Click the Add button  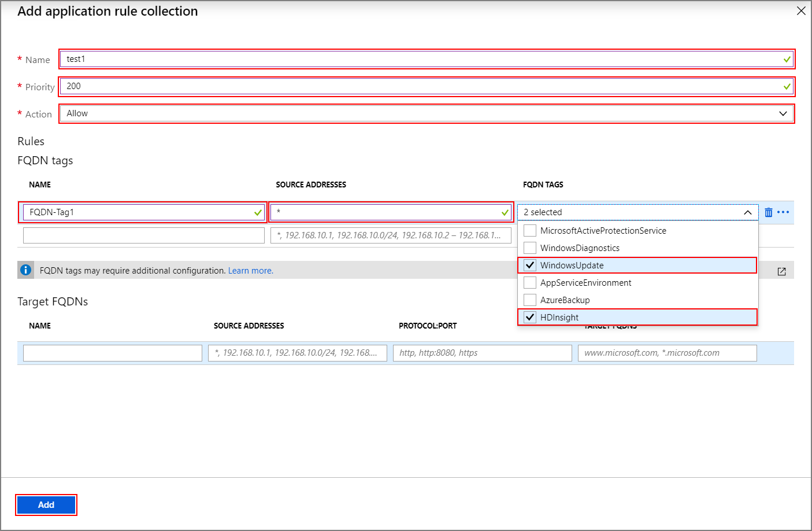(x=46, y=504)
